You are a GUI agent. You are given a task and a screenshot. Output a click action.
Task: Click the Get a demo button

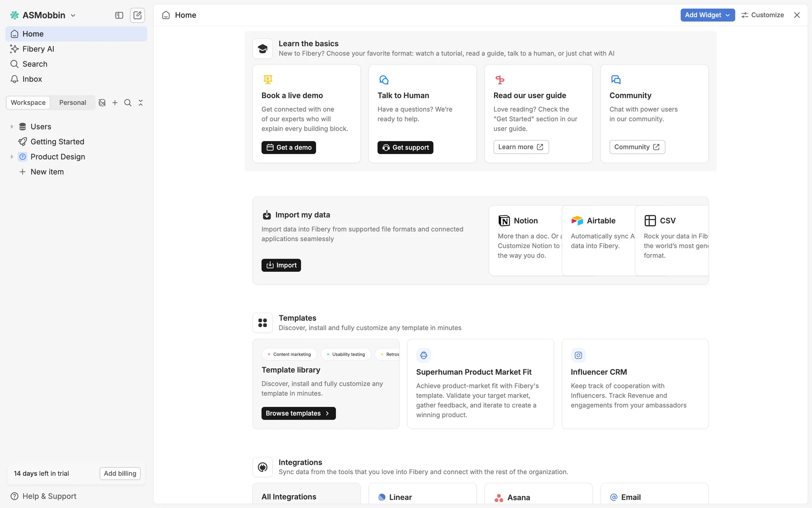[x=288, y=147]
